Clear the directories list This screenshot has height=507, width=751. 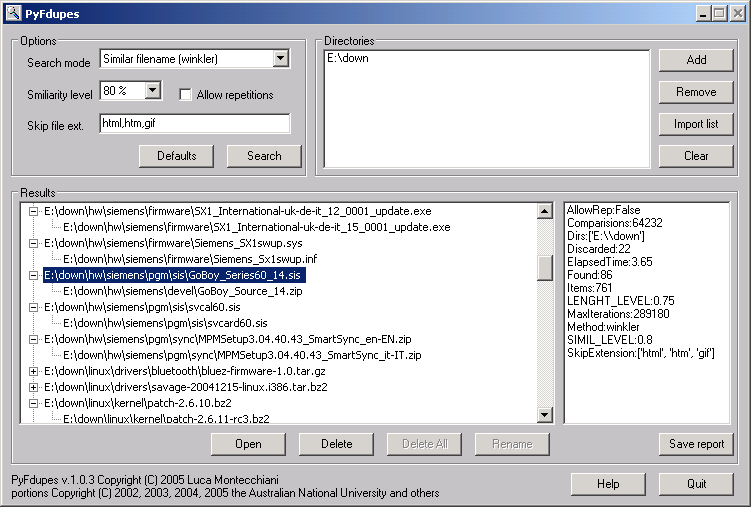coord(696,156)
